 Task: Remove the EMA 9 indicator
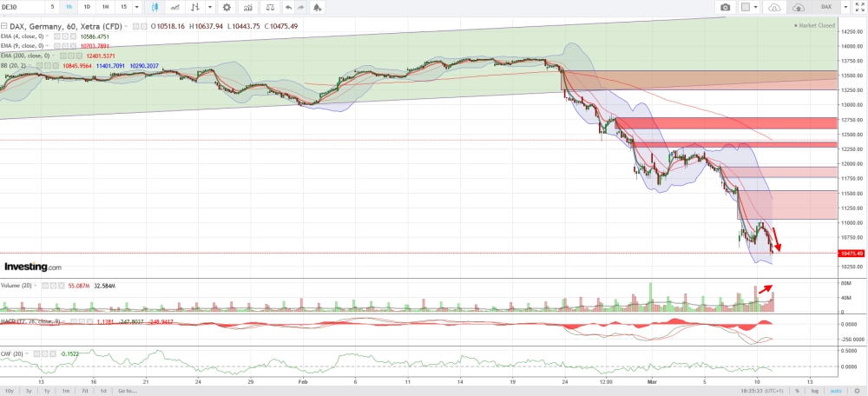tap(73, 46)
